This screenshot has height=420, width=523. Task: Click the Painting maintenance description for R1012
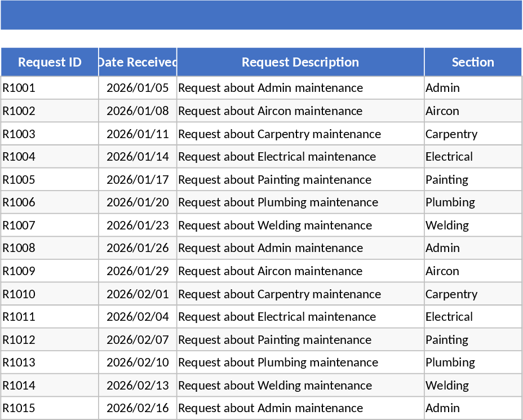click(300, 340)
